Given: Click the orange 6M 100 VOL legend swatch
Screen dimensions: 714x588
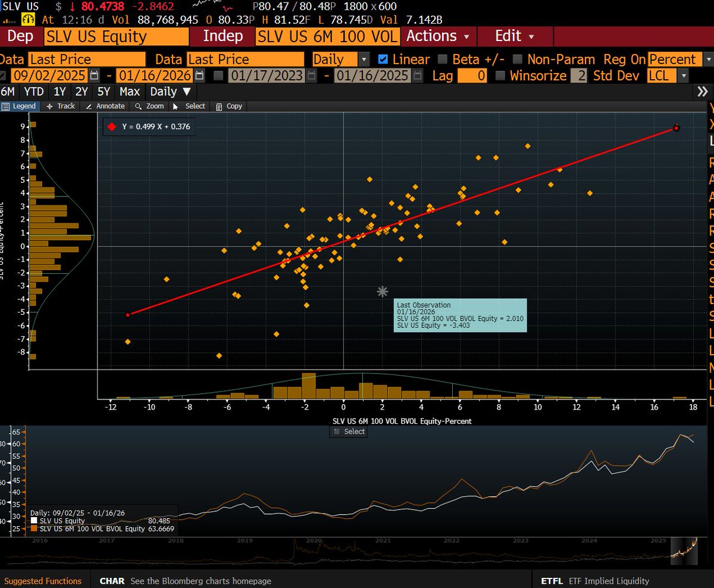Looking at the screenshot, I should [x=34, y=528].
